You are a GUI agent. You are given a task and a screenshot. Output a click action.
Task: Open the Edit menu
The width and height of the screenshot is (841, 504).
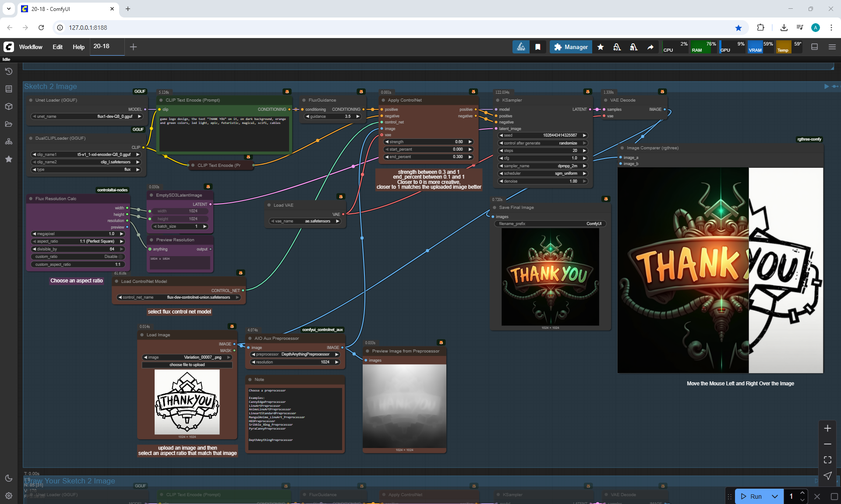(57, 47)
